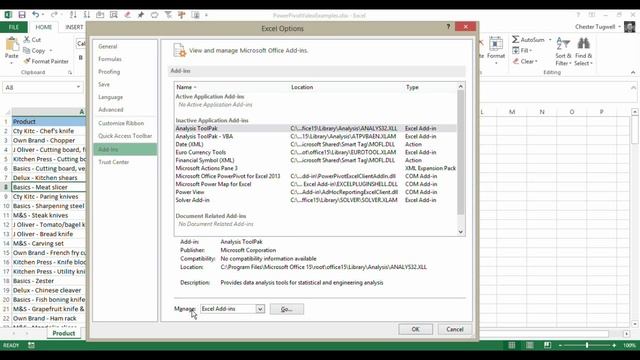Viewport: 640px width, 360px height.
Task: Click the add-ins list scroll down arrow
Action: [461, 232]
